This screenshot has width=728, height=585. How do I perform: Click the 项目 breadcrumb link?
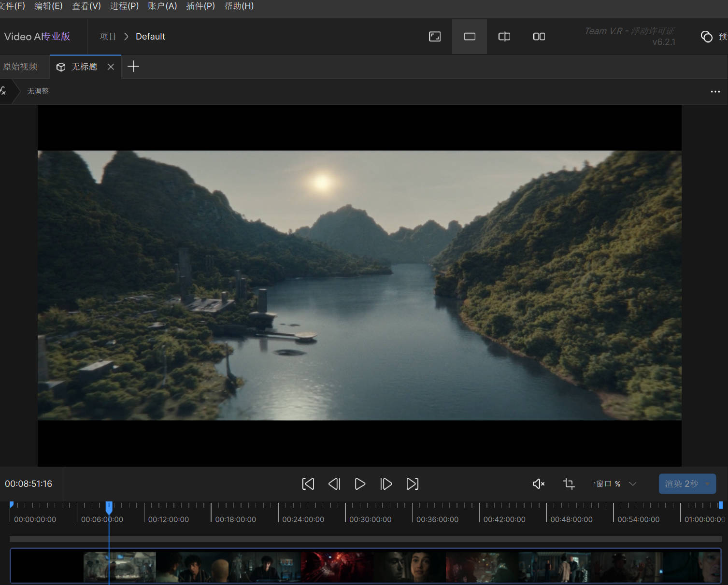pos(108,37)
